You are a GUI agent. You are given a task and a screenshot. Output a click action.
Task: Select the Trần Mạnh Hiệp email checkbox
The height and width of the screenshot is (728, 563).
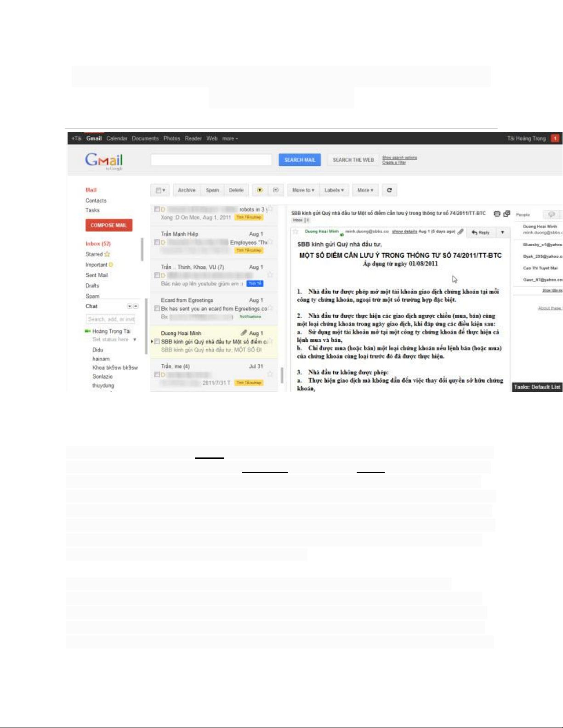[x=157, y=242]
